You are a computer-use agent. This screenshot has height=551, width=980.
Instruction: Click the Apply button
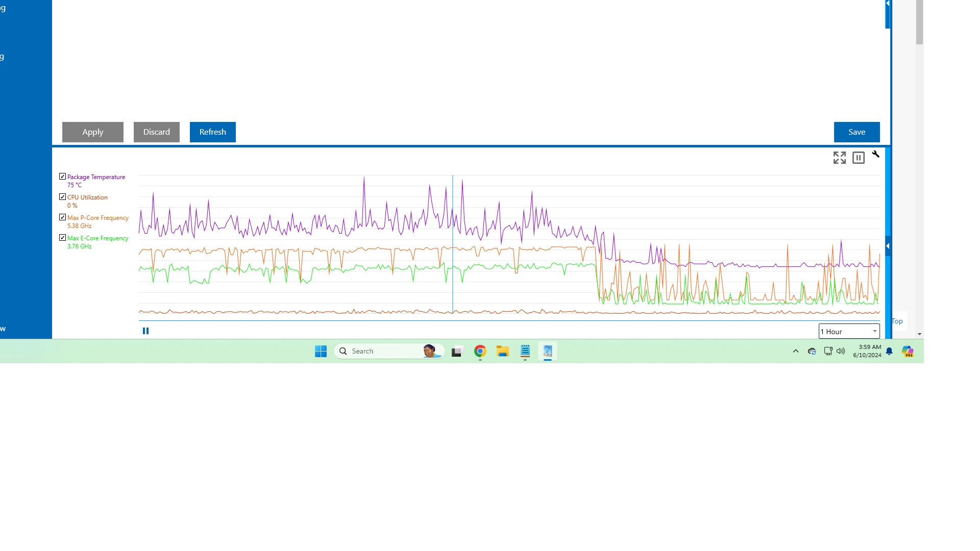tap(93, 132)
